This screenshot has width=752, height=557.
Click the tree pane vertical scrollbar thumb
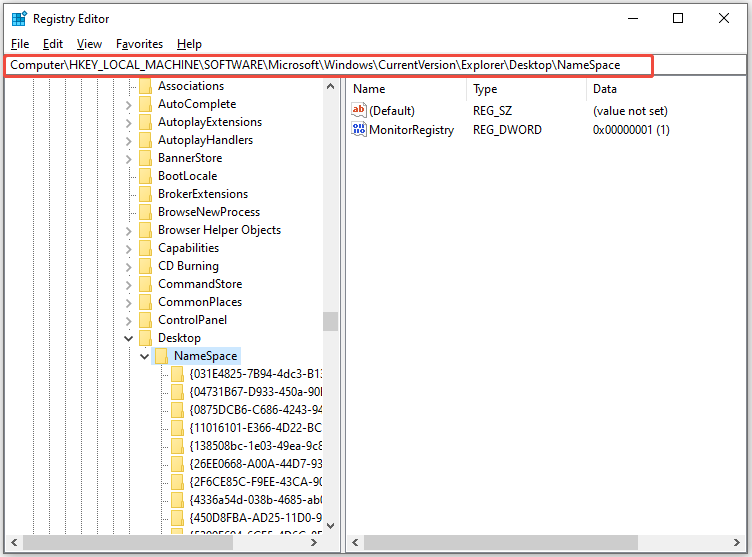330,321
